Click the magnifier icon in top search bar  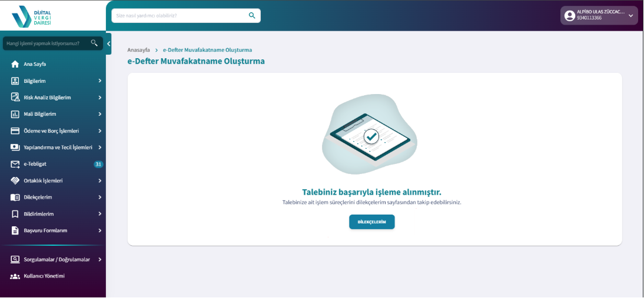pos(252,15)
